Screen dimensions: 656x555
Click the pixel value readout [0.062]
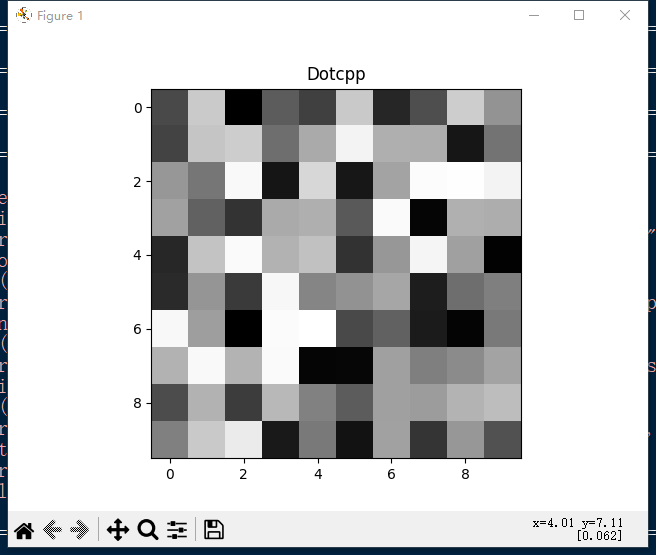(599, 536)
